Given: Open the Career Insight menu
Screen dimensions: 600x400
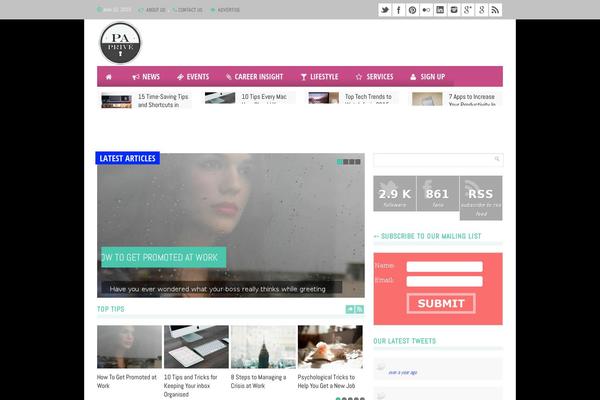Looking at the screenshot, I should pos(254,77).
